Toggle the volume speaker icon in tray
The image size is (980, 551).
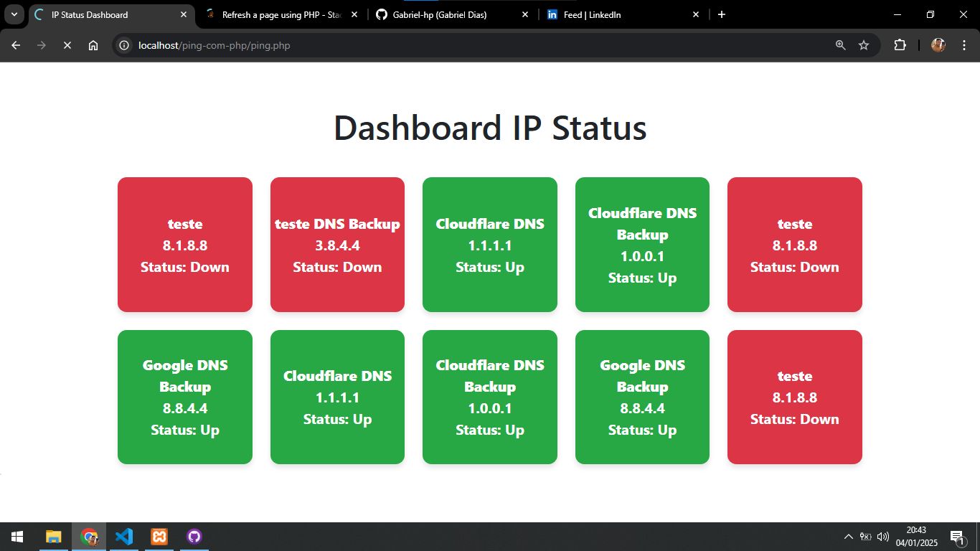tap(883, 537)
